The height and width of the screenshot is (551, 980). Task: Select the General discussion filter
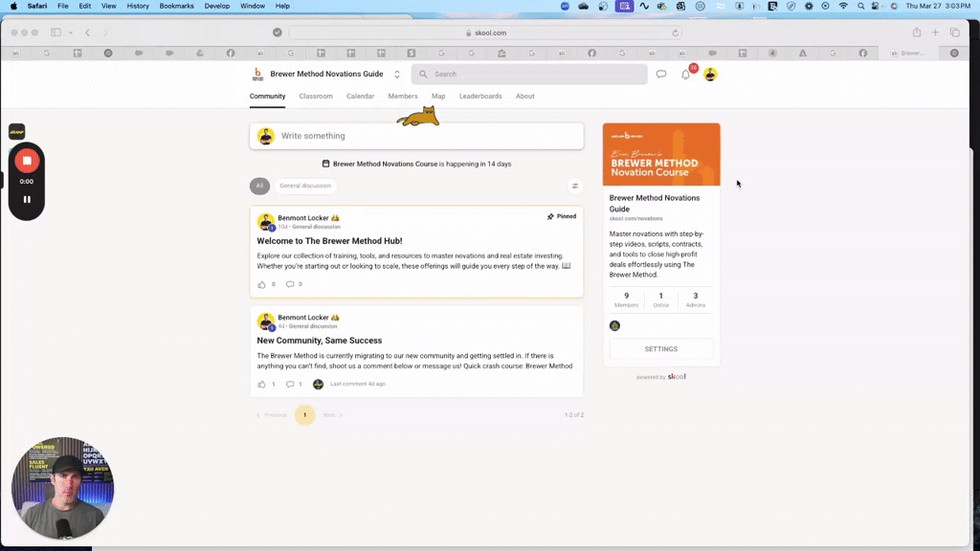[305, 186]
